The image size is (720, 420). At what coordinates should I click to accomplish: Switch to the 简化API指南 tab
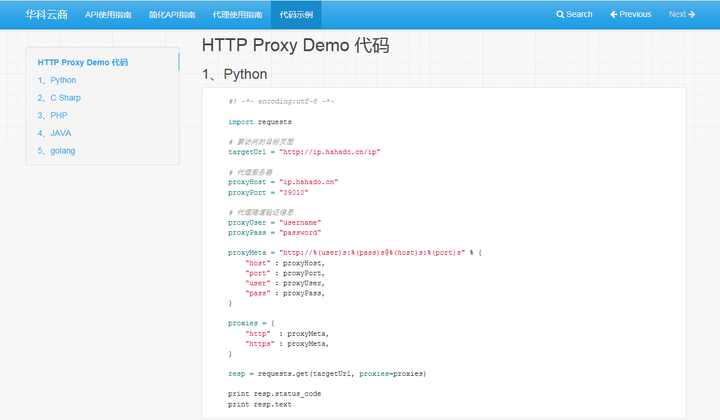[x=172, y=15]
